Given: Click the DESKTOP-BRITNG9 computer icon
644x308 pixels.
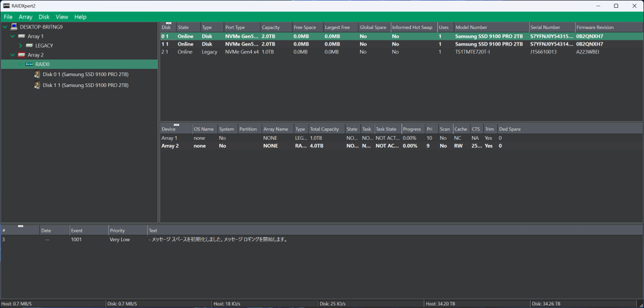Looking at the screenshot, I should [x=14, y=27].
